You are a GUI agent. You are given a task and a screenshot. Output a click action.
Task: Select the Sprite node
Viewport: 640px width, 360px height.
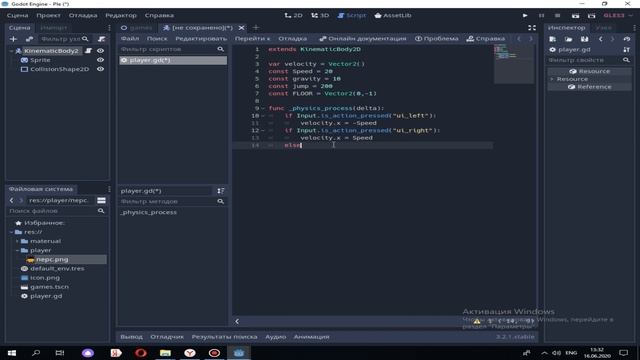coord(40,60)
